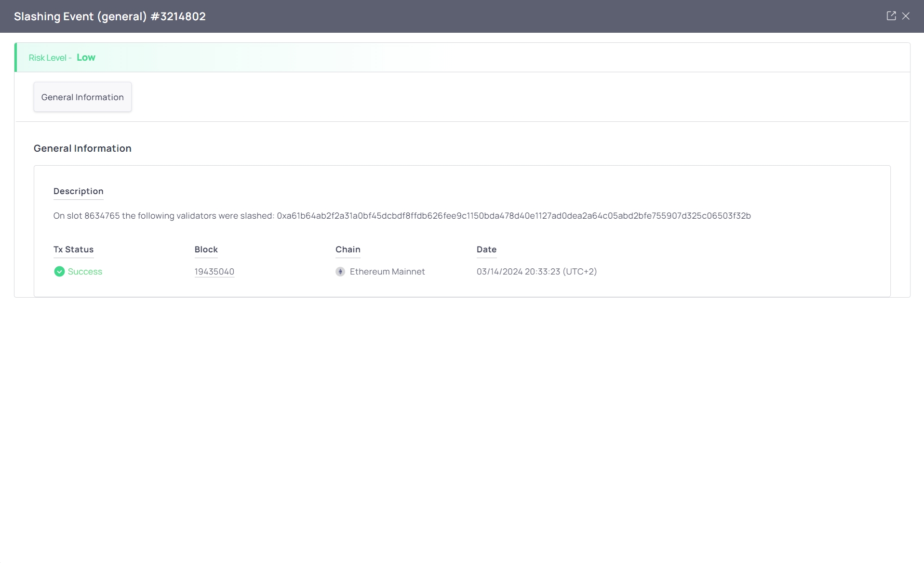The image size is (924, 563).
Task: Click the 03/14/2024 timestamp value
Action: (x=536, y=272)
